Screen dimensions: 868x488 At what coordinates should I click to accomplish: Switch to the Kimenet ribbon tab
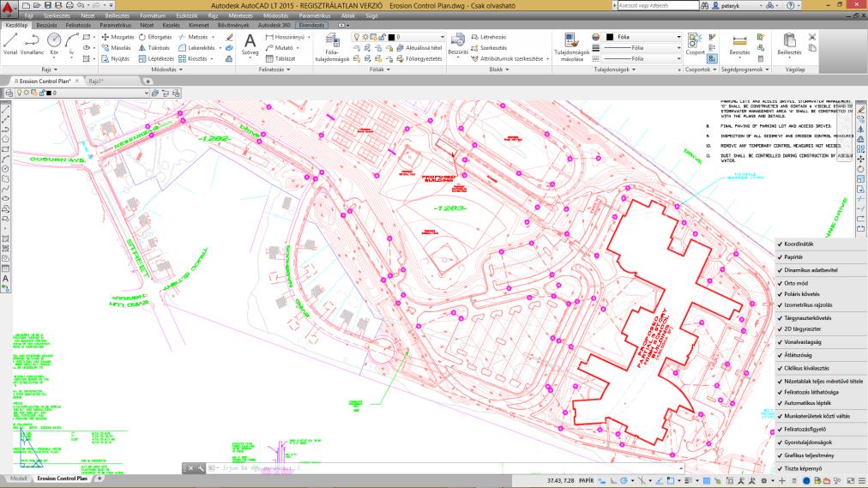click(199, 26)
